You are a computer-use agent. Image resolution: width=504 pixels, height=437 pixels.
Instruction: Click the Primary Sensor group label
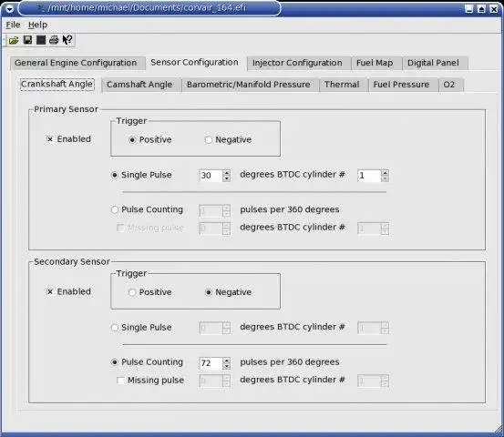66,109
